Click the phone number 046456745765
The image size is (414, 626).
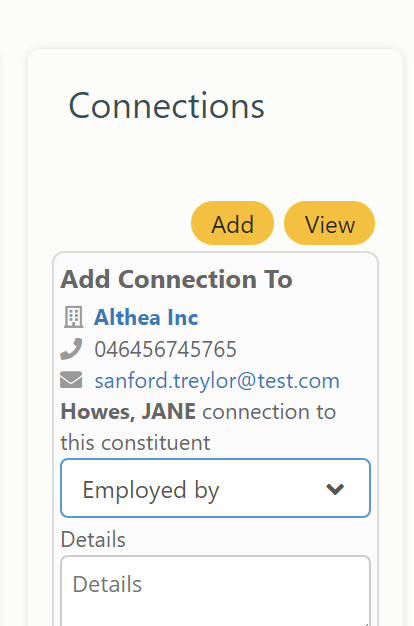(165, 349)
